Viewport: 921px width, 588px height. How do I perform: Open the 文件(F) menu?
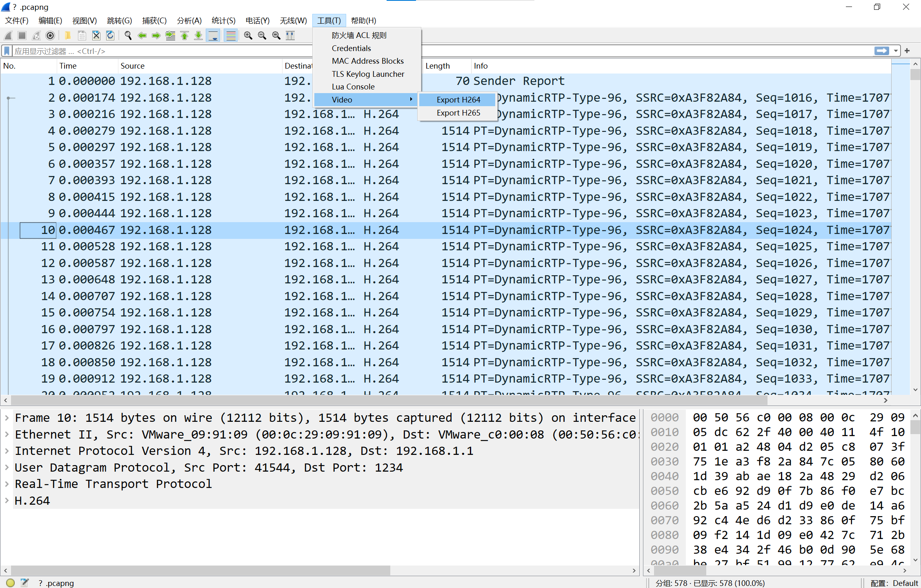[x=17, y=20]
